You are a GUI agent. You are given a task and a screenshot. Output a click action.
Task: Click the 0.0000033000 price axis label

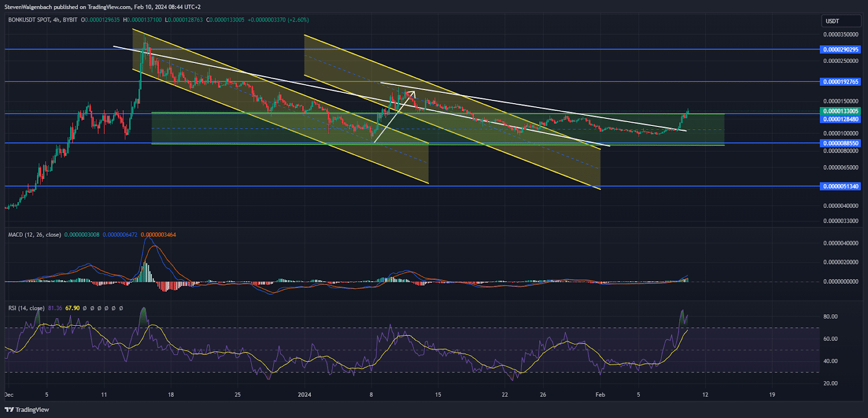(x=841, y=221)
